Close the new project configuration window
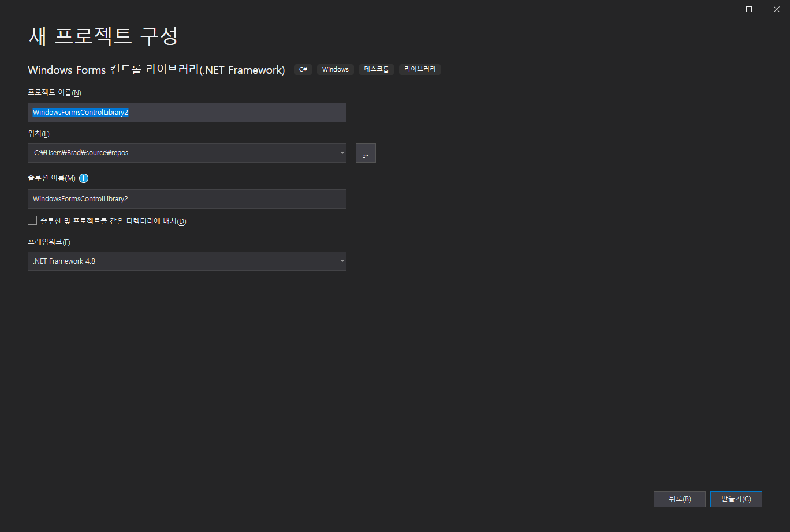 [776, 9]
